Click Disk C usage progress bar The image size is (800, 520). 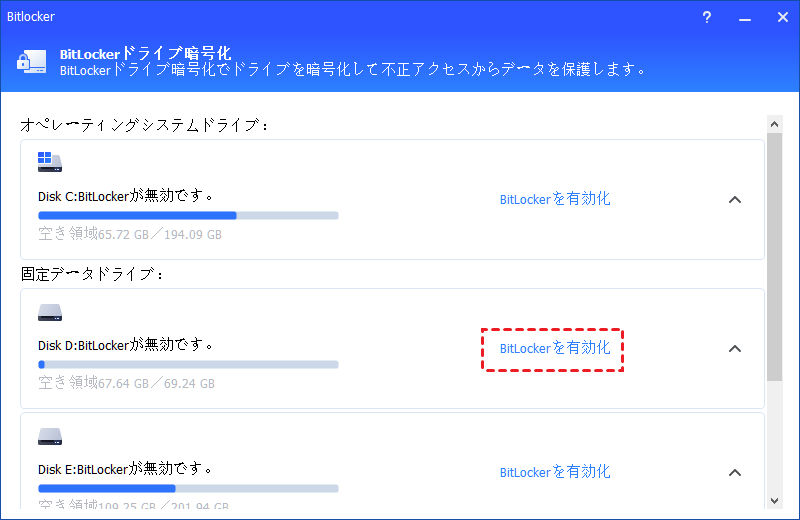pyautogui.click(x=188, y=215)
